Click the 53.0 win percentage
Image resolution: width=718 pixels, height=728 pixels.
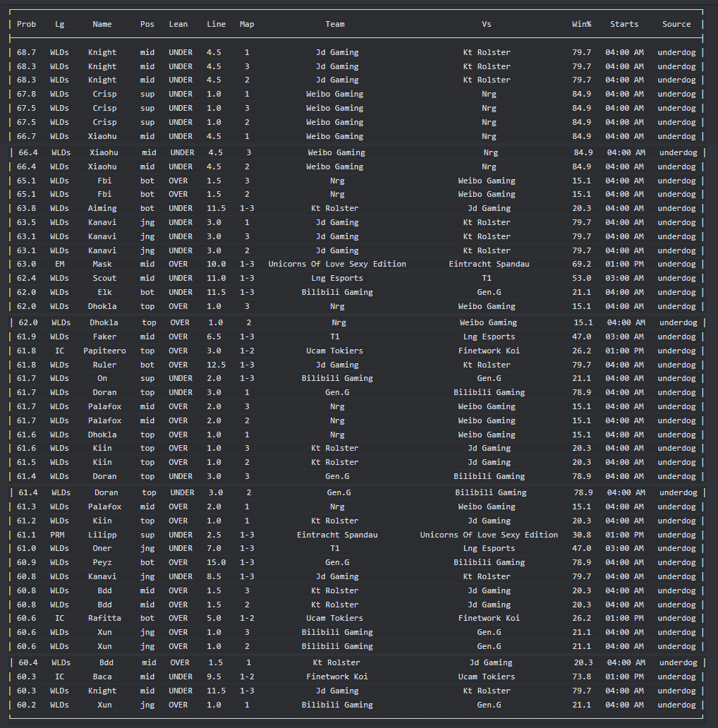(582, 278)
